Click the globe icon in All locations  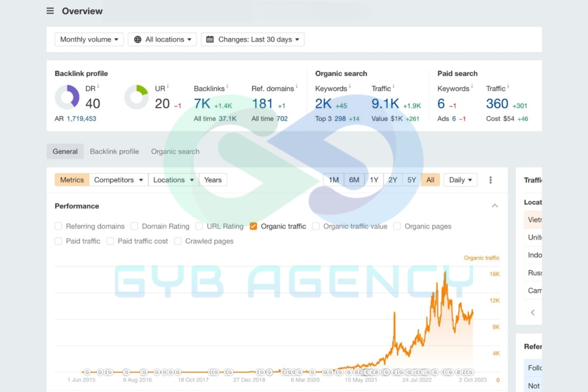click(138, 40)
